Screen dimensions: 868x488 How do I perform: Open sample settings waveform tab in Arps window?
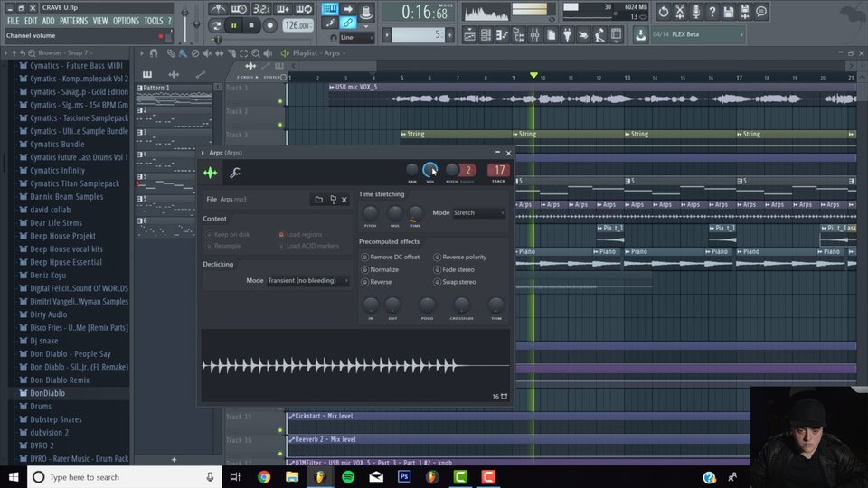[x=211, y=173]
